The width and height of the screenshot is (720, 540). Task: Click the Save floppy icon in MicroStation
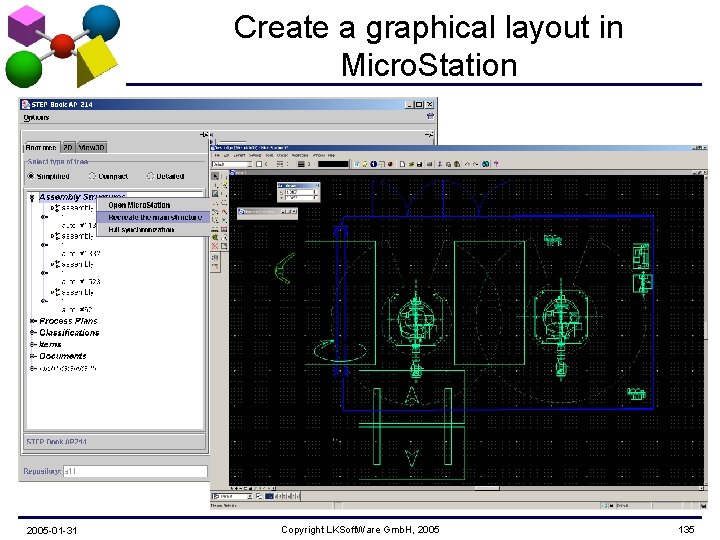coord(420,164)
